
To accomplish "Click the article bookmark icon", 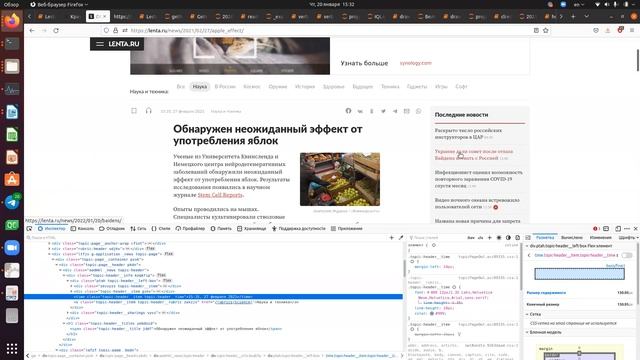I will click(x=134, y=111).
